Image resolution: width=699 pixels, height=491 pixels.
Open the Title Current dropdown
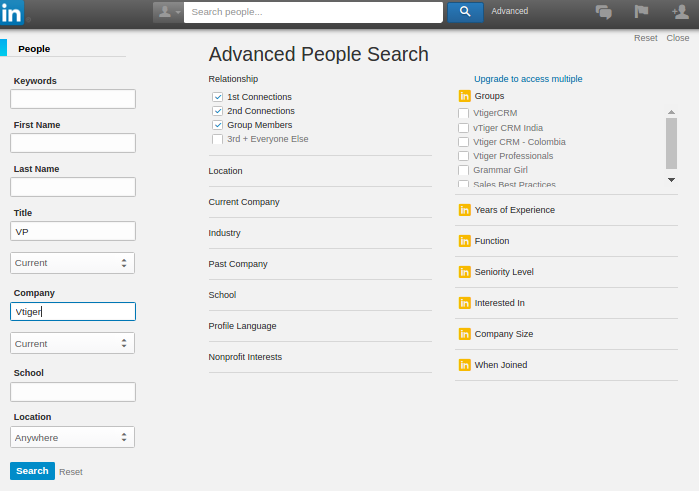[x=72, y=263]
